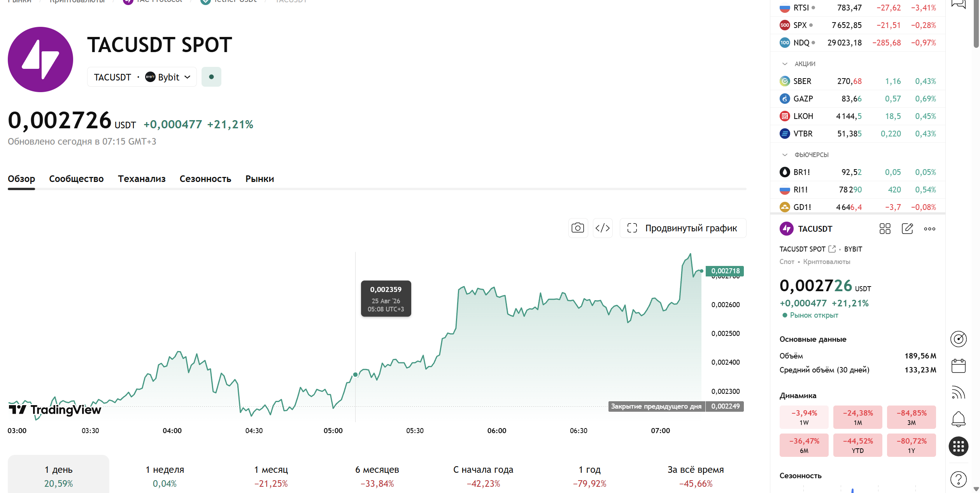Open the grid layout icon beside TACUSDT
This screenshot has width=980, height=493.
(x=885, y=229)
